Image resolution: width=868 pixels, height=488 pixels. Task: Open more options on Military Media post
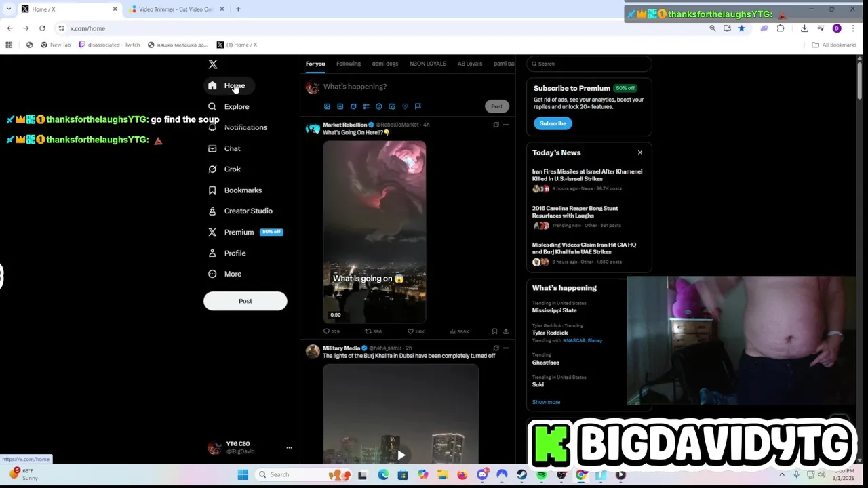point(506,348)
